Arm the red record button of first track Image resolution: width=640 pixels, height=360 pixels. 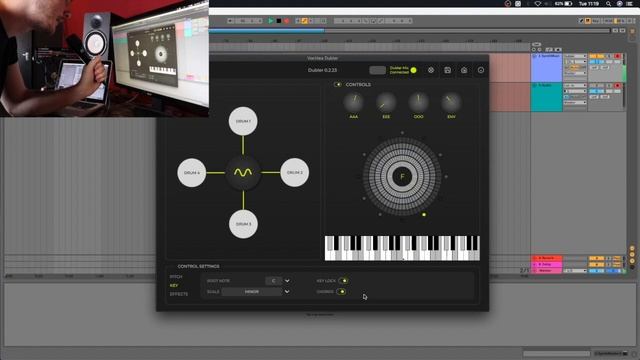point(617,56)
